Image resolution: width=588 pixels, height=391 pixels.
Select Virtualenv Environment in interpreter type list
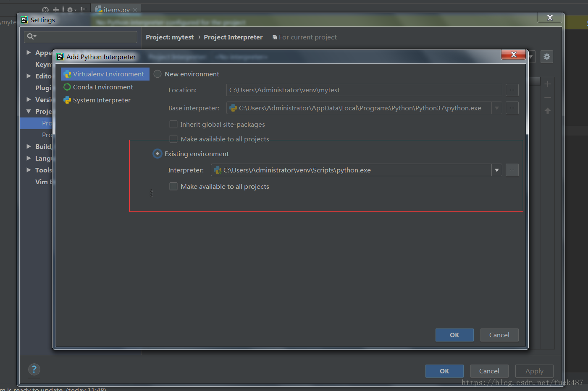[105, 74]
